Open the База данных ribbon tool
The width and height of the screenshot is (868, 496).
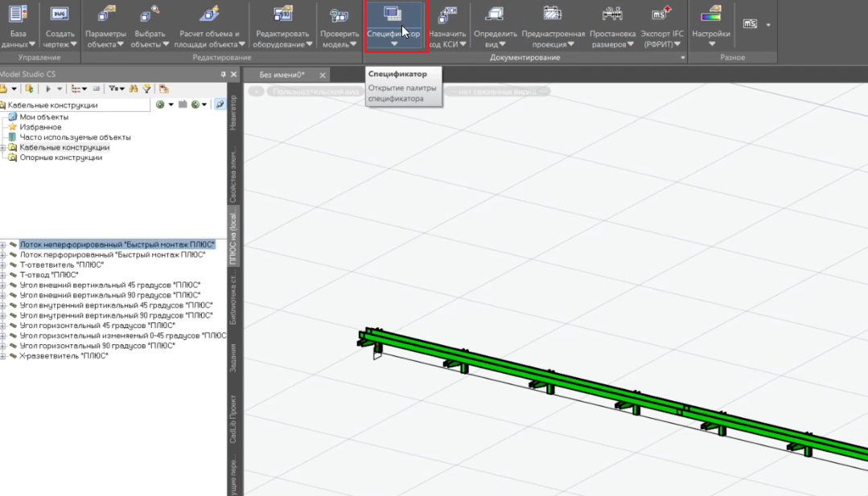coord(18,26)
